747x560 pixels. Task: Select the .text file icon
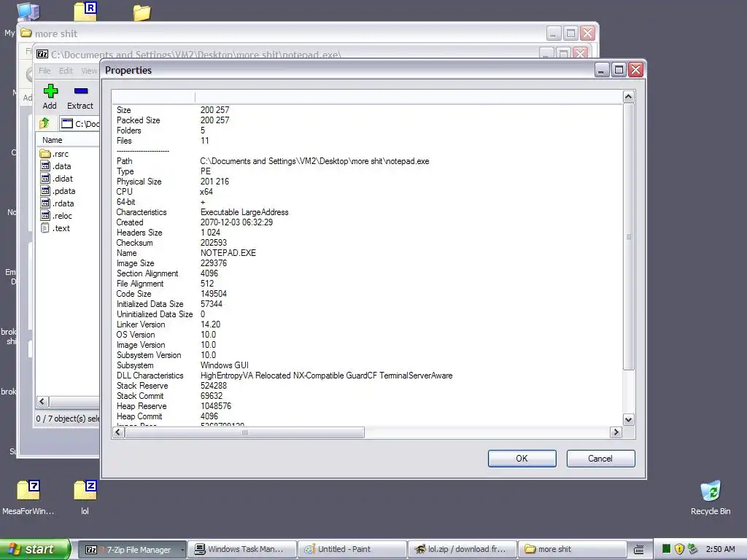45,228
